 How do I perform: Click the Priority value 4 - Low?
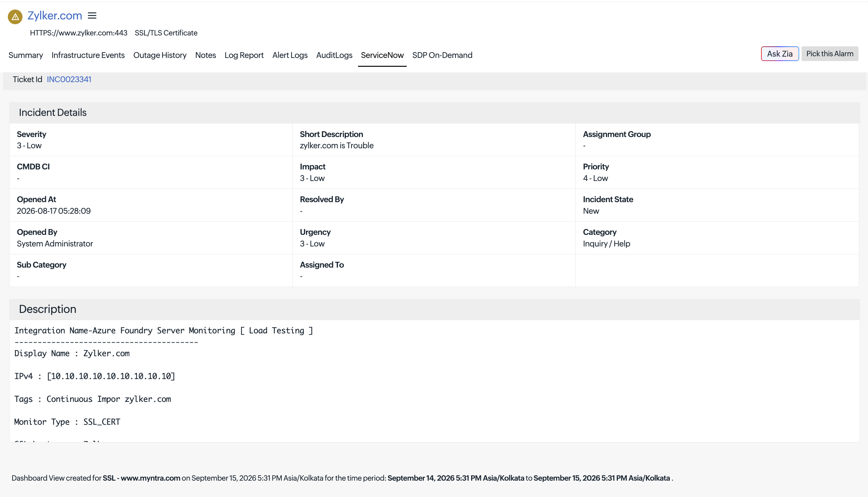coord(595,178)
